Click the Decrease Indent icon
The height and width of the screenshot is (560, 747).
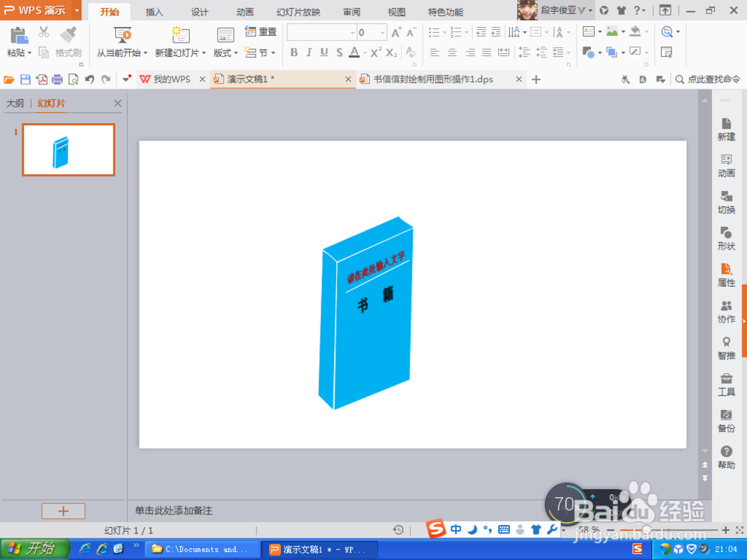point(481,32)
